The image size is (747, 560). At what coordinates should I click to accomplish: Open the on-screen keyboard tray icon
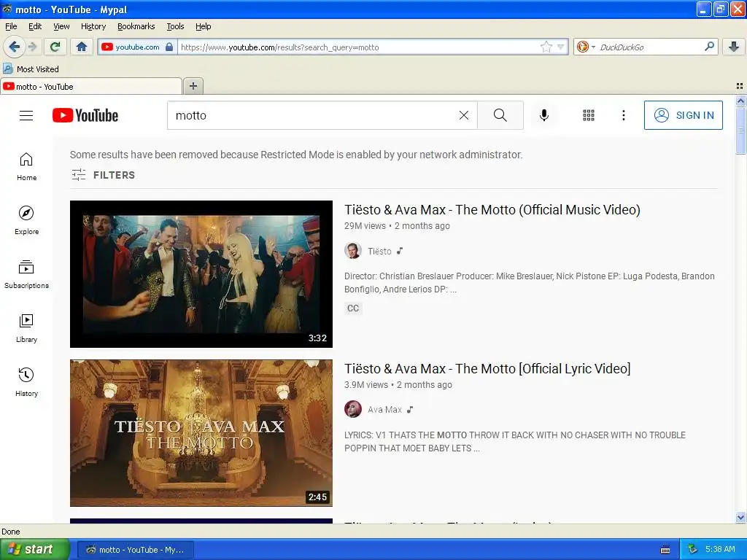click(665, 550)
